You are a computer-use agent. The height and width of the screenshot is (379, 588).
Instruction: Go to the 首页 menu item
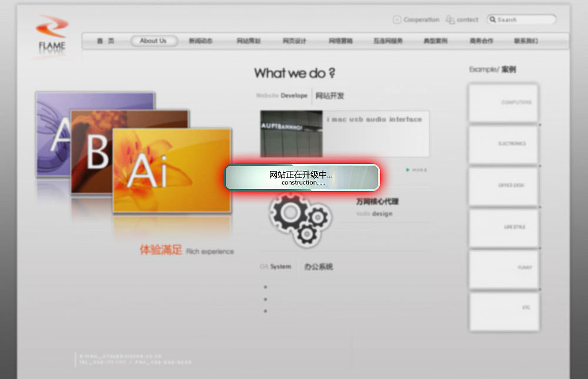(105, 41)
